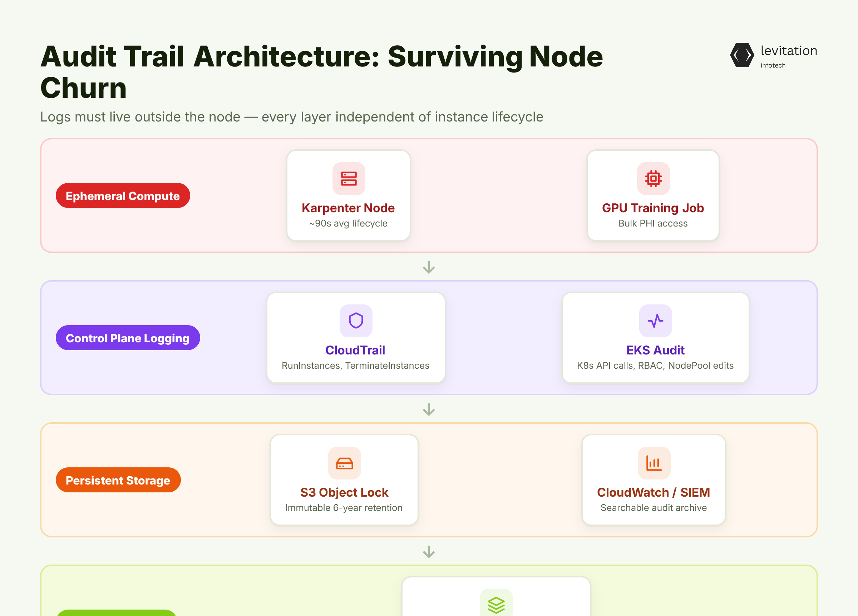Click 'Searchable audit archive' text
Viewport: 858px width, 616px height.
tap(654, 508)
